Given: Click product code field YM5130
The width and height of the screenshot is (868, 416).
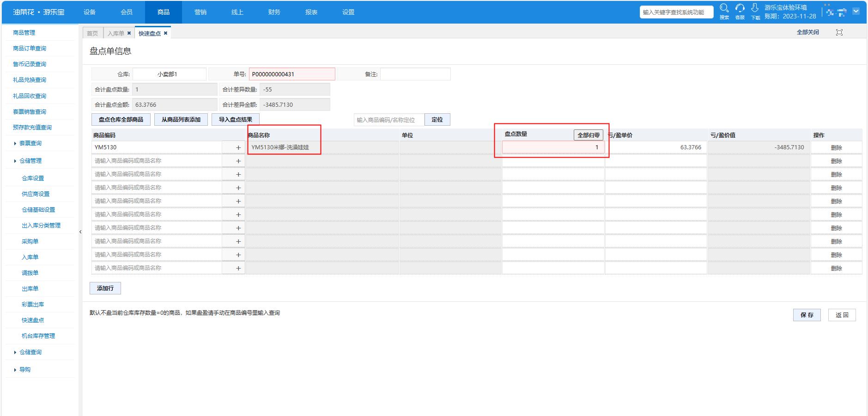Looking at the screenshot, I should [x=157, y=147].
